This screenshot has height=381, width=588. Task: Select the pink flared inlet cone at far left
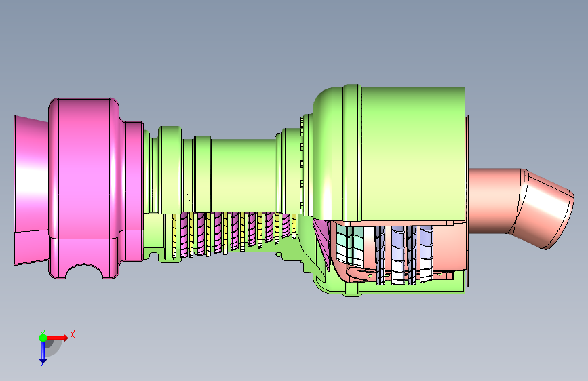tap(31, 190)
